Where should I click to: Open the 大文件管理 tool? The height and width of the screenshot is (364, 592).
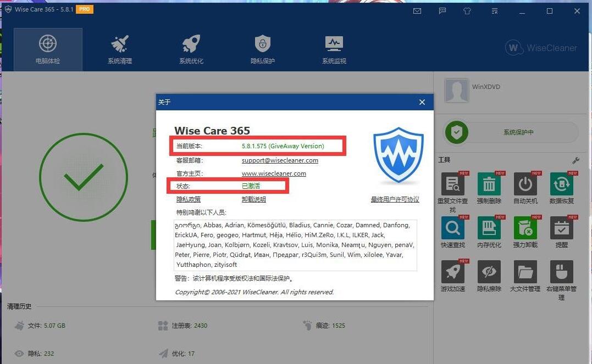(525, 276)
